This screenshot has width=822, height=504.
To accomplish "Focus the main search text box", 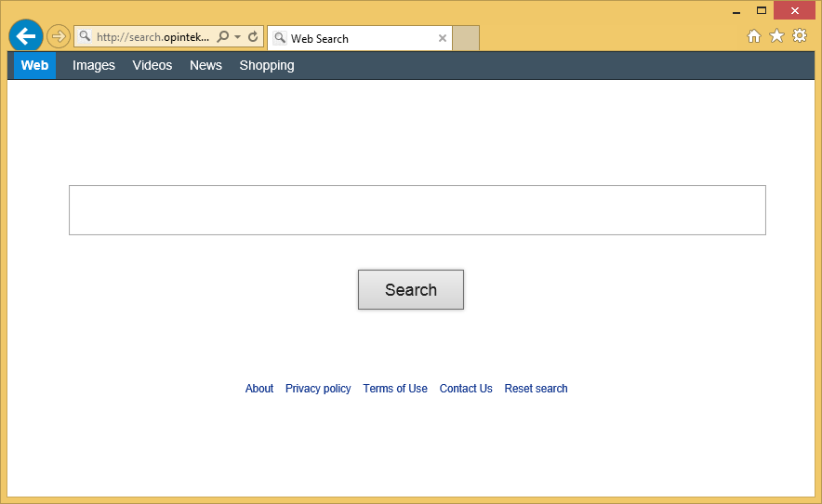I will [x=417, y=210].
